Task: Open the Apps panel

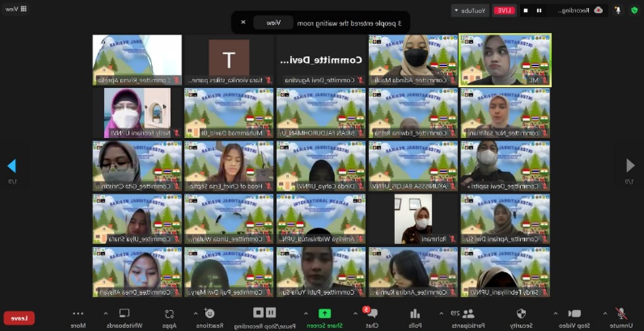Action: (169, 314)
